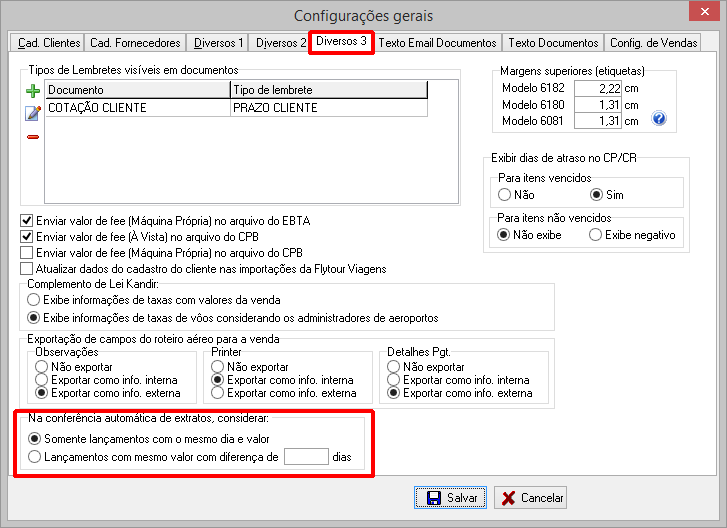This screenshot has height=528, width=727.
Task: Select Somente lançamentos com o mesmo dia e valor
Action: (34, 439)
